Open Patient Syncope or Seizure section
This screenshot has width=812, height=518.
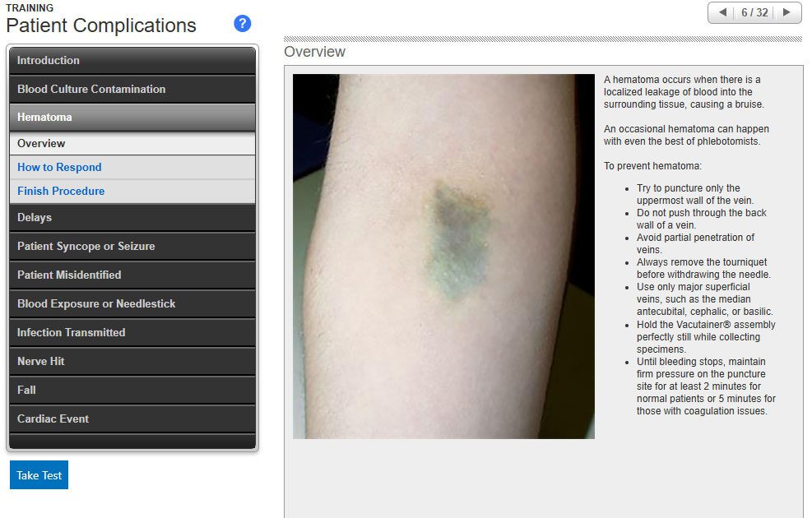(132, 247)
